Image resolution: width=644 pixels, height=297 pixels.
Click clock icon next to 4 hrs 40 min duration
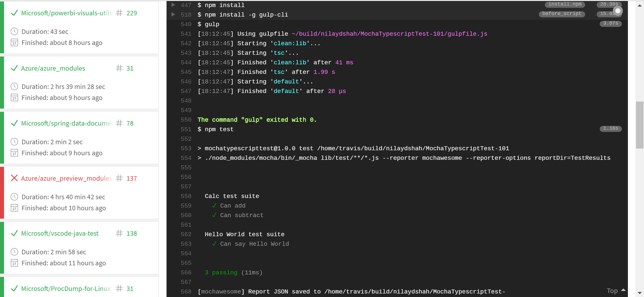(14, 197)
